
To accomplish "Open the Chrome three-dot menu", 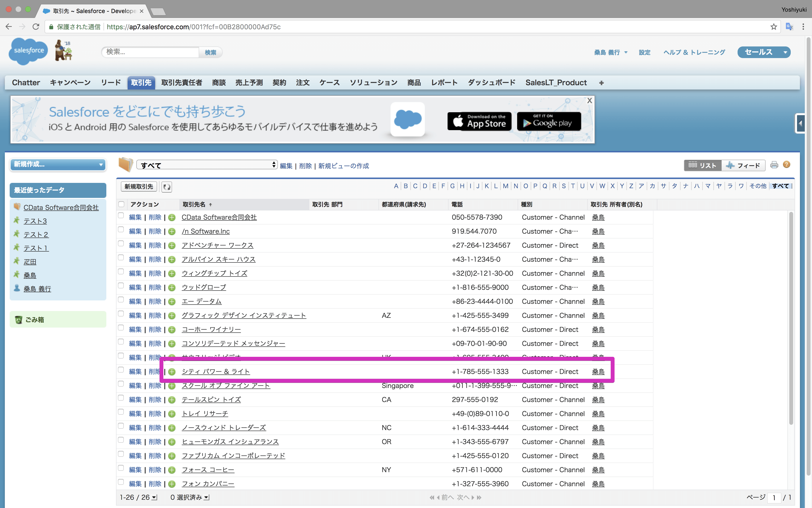I will [x=803, y=27].
